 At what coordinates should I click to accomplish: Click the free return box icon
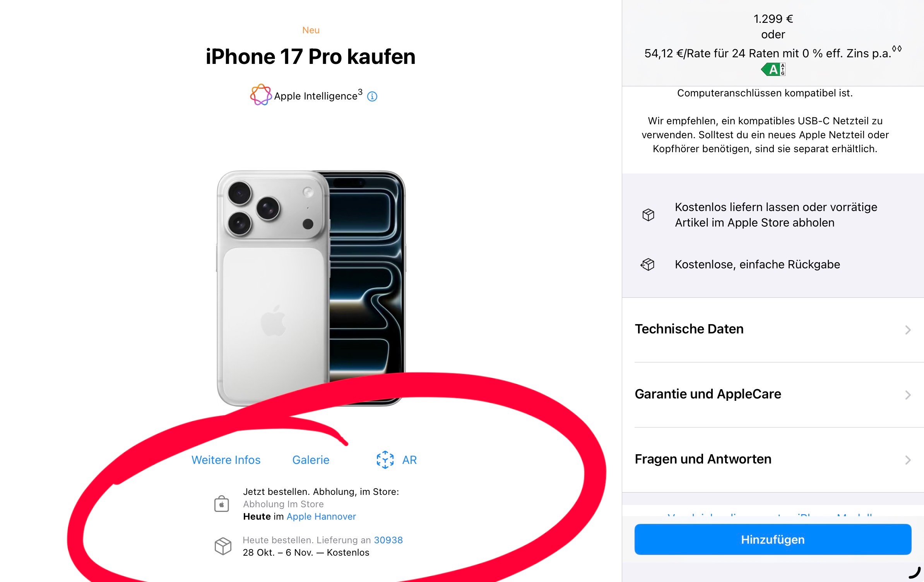coord(647,264)
